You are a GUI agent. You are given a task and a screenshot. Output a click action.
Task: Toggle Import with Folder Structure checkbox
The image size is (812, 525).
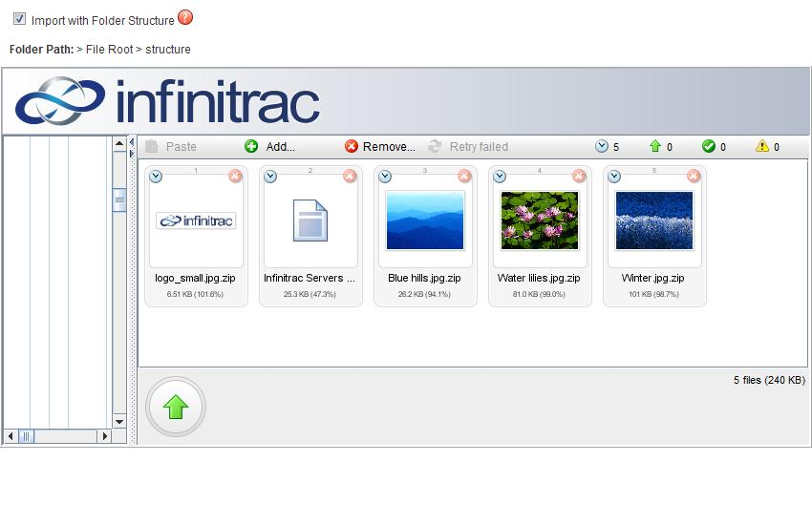(19, 19)
